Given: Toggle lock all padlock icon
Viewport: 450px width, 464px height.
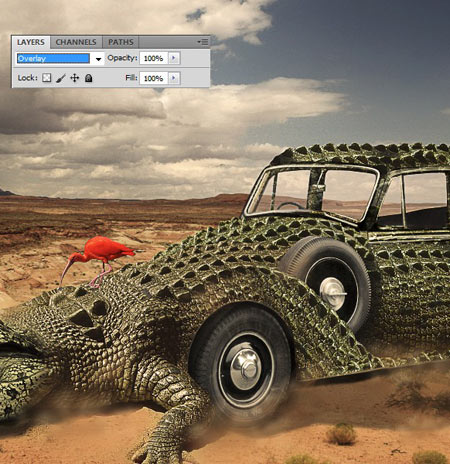Looking at the screenshot, I should pyautogui.click(x=88, y=78).
